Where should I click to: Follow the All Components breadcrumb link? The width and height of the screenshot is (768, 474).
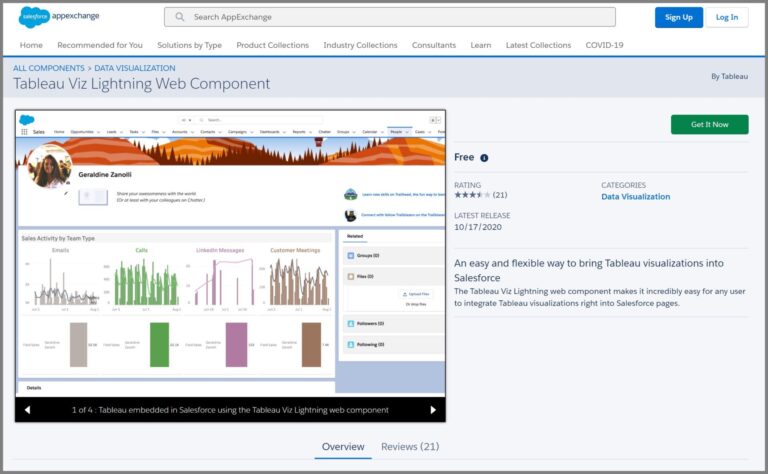(x=47, y=68)
